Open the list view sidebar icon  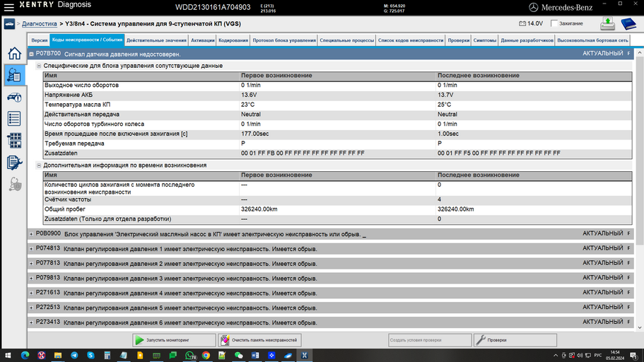(13, 119)
